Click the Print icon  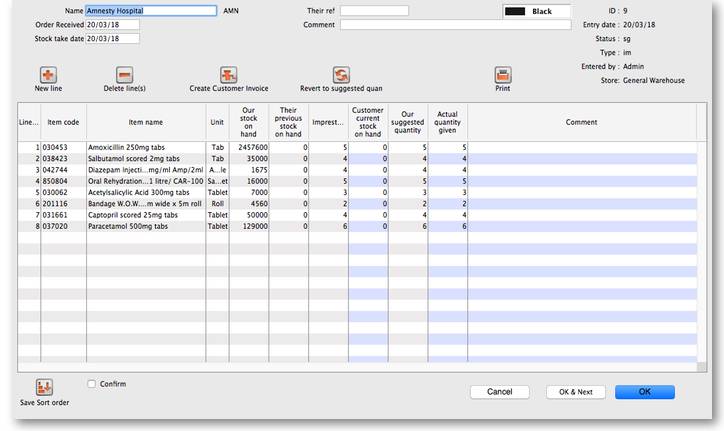click(502, 75)
